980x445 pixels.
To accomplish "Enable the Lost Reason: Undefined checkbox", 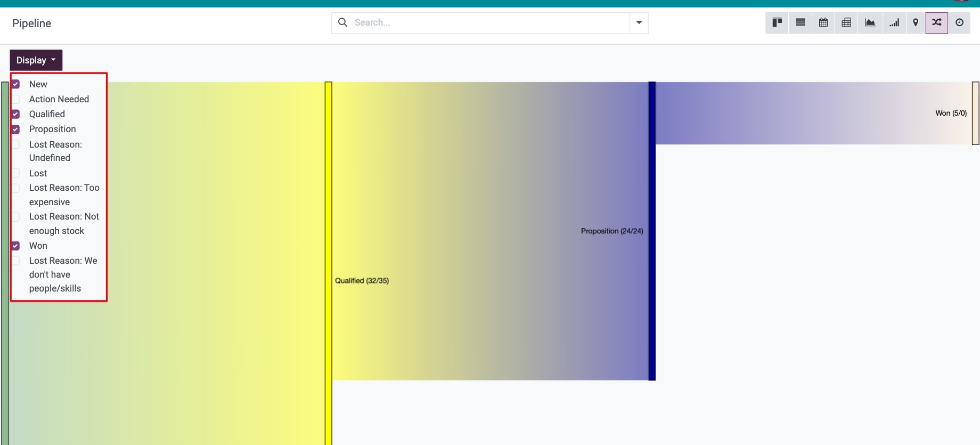I will 16,144.
